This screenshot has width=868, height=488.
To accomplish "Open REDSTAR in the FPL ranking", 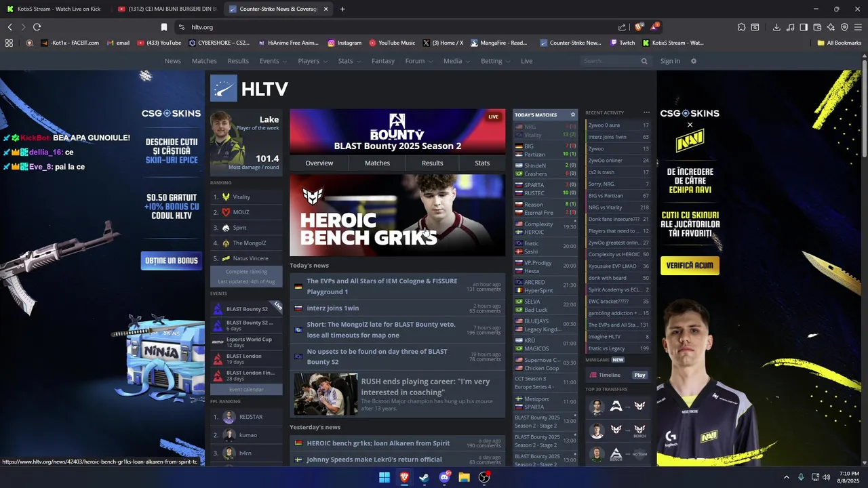I will (x=246, y=417).
